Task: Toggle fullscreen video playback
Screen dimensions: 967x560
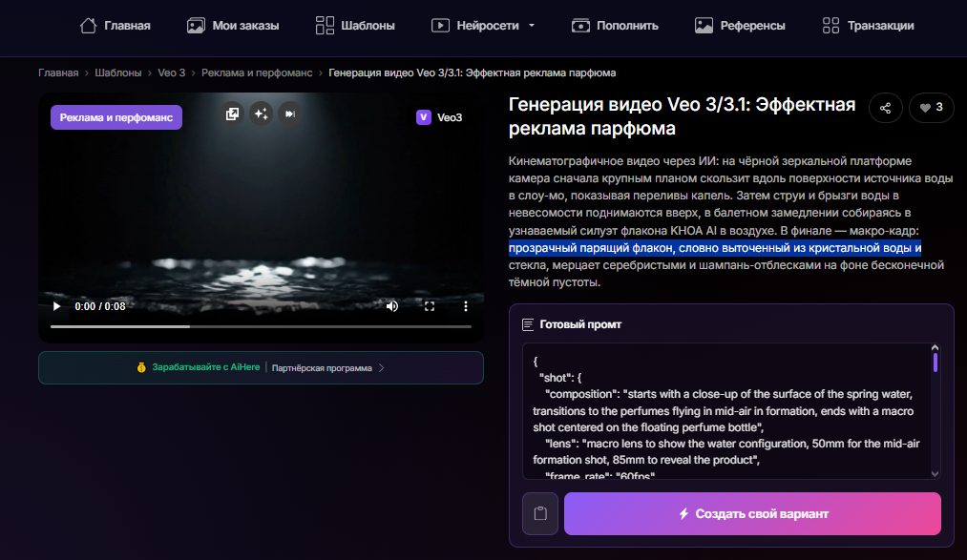Action: pyautogui.click(x=430, y=306)
